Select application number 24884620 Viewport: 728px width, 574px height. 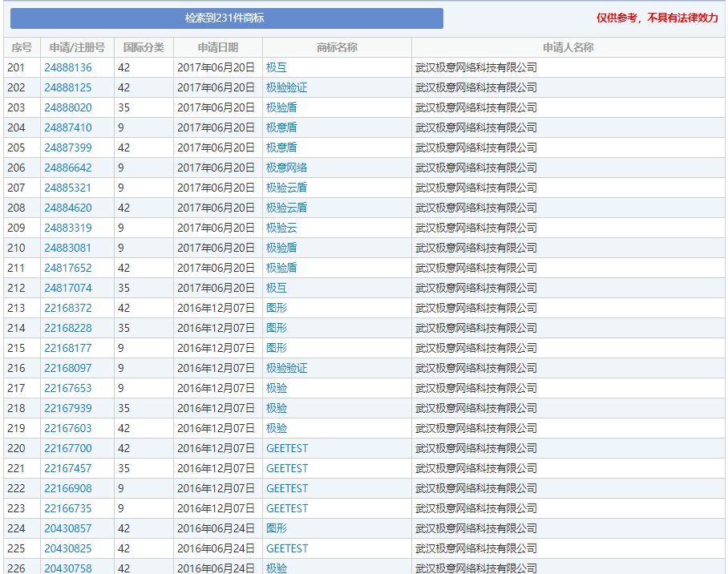click(68, 208)
